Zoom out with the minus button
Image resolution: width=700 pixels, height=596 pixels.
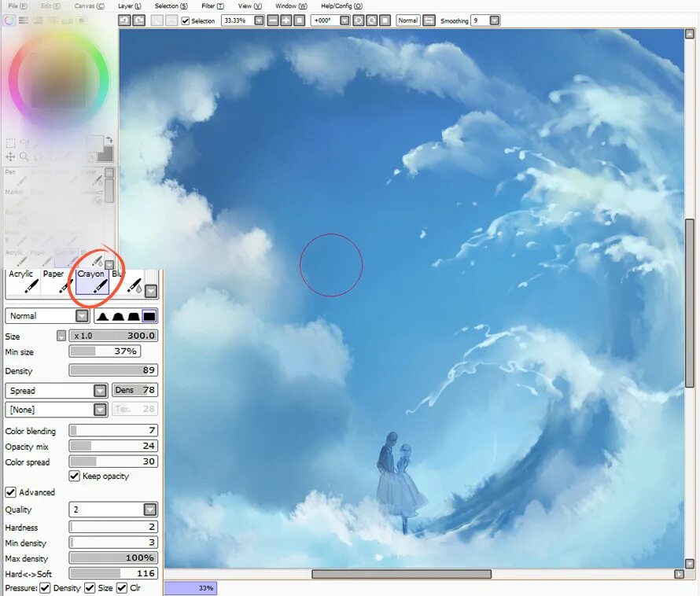[x=273, y=20]
